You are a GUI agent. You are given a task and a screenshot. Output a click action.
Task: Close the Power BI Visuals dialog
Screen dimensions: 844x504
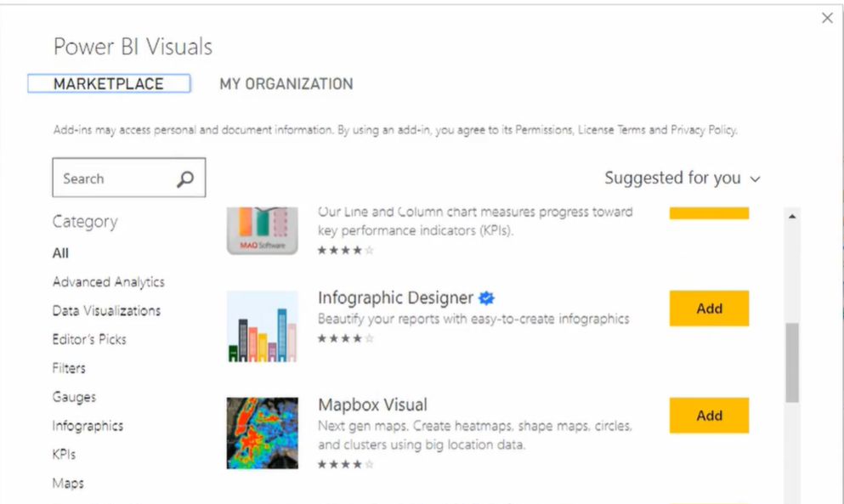pyautogui.click(x=827, y=18)
